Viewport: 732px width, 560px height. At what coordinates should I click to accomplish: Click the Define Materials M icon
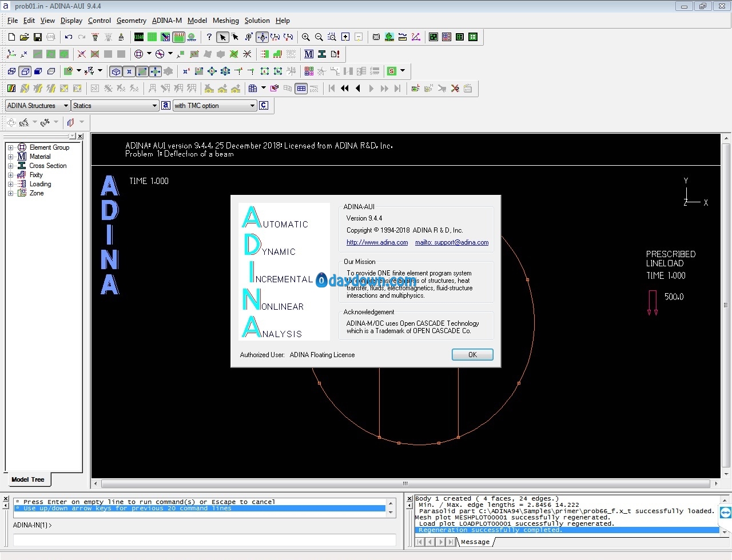309,54
